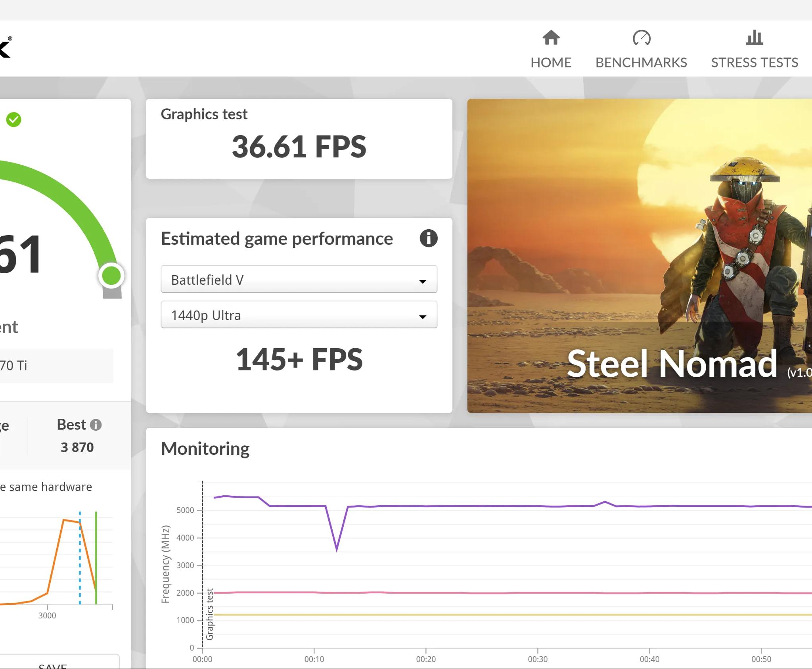Click the Benchmarks gauge icon
This screenshot has width=812, height=669.
(x=641, y=38)
